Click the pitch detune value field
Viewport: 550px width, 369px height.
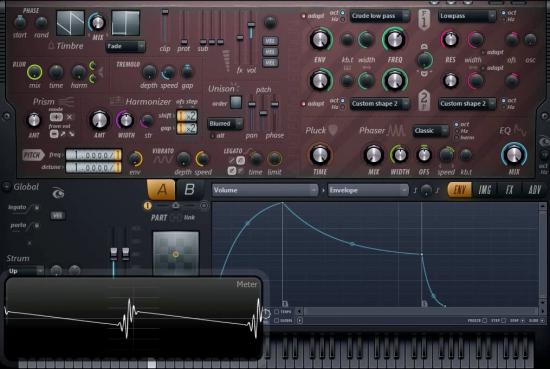pos(94,167)
